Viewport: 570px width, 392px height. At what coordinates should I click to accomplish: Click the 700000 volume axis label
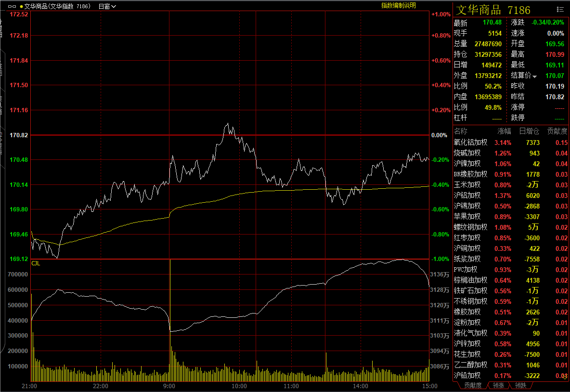tap(18, 274)
